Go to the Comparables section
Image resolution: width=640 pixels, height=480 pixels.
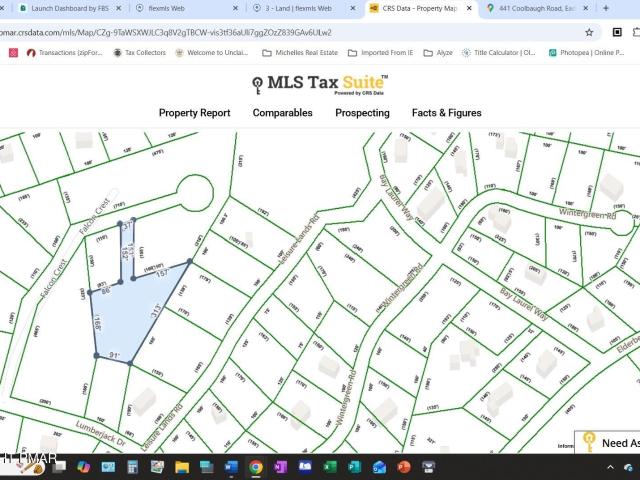click(x=282, y=113)
